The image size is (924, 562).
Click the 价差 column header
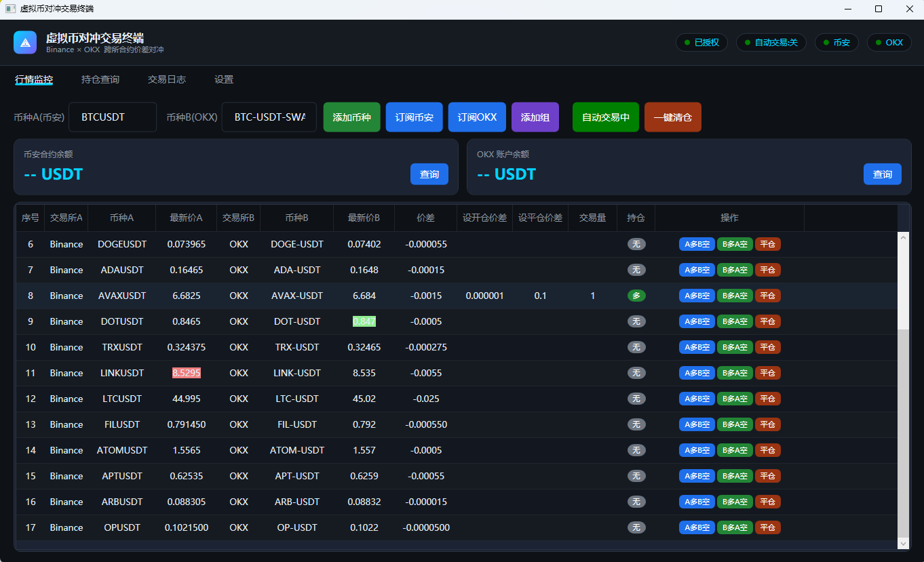426,218
